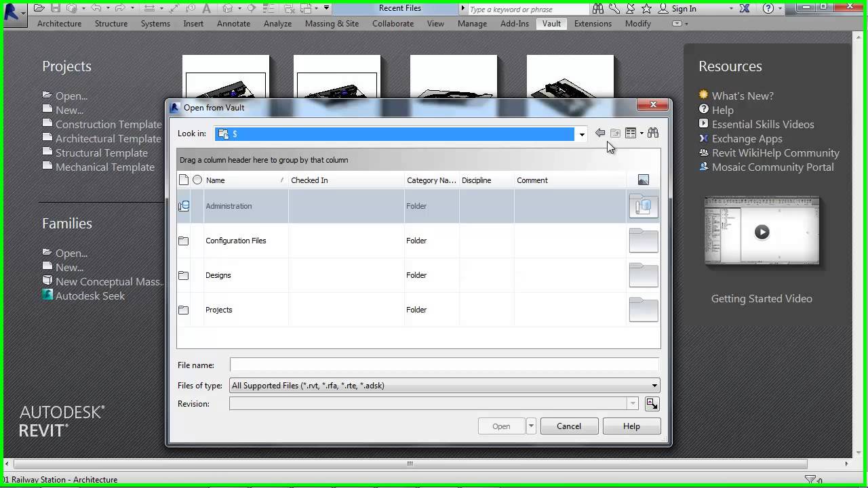
Task: Click the Cancel button in dialog
Action: [569, 426]
